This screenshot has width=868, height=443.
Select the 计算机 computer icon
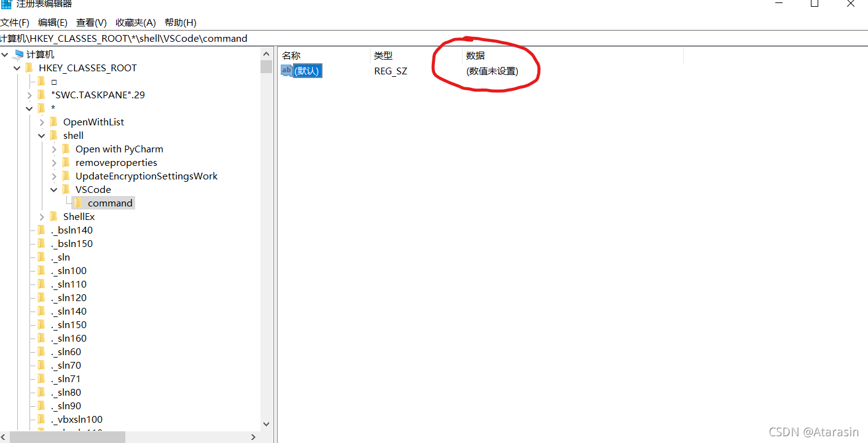18,55
